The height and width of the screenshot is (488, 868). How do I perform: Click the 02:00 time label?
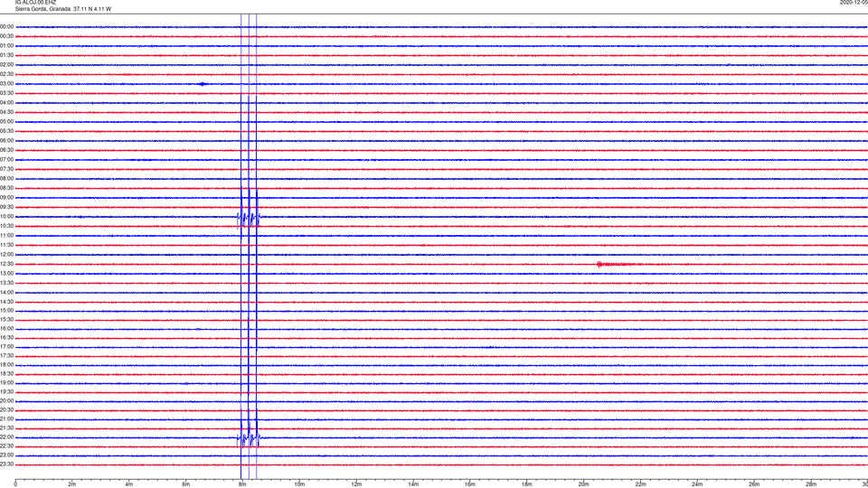click(6, 65)
